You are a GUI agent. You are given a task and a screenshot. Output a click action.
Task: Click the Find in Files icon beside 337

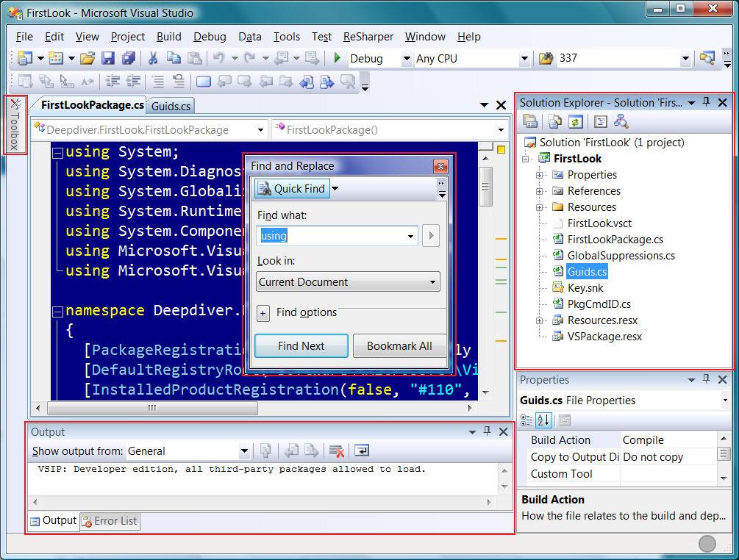tap(546, 58)
